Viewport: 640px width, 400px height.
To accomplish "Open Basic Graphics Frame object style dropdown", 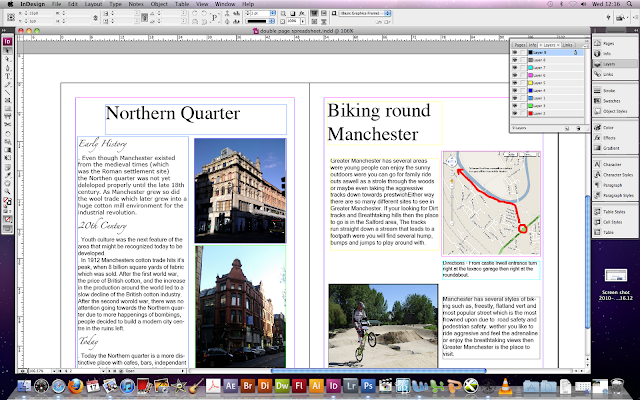I will [388, 13].
